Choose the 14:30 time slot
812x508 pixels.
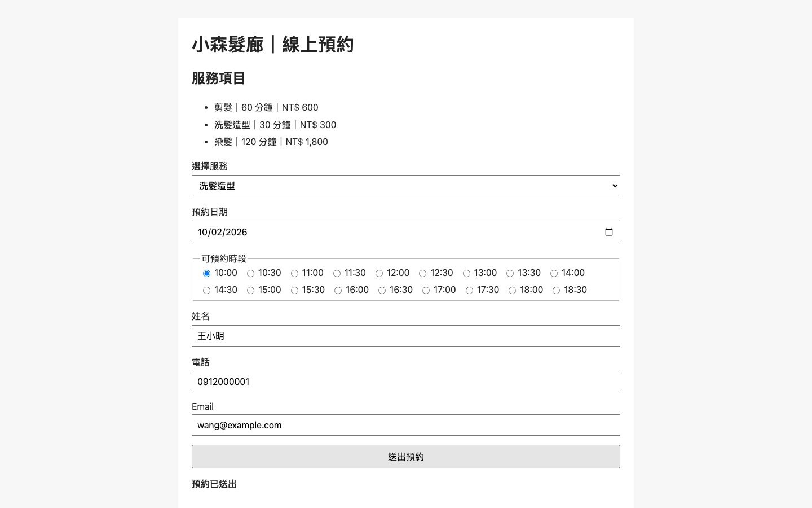click(x=206, y=290)
